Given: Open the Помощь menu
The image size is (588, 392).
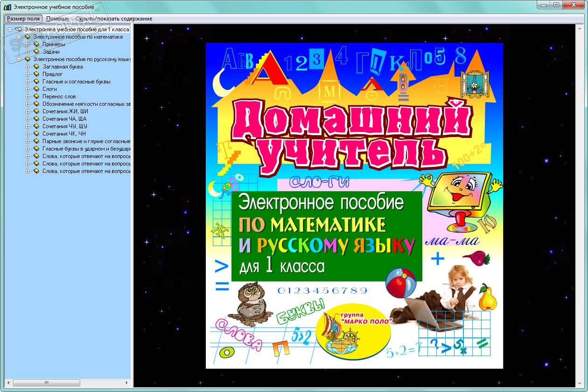Looking at the screenshot, I should pyautogui.click(x=57, y=19).
